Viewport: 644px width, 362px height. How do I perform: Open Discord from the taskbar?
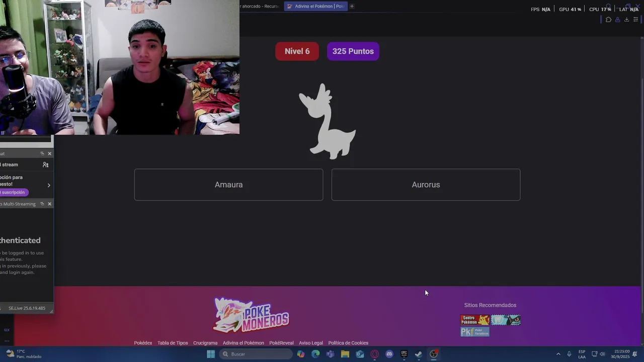point(389,354)
